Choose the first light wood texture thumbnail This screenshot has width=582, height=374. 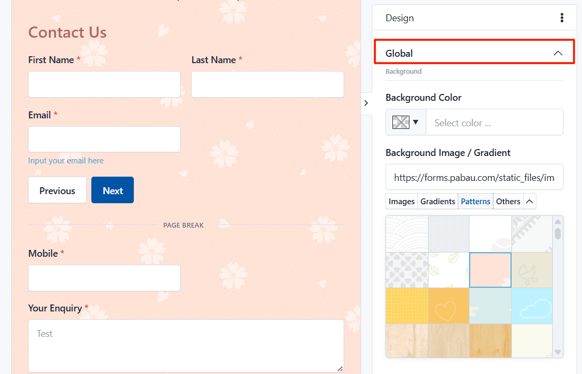pos(407,341)
